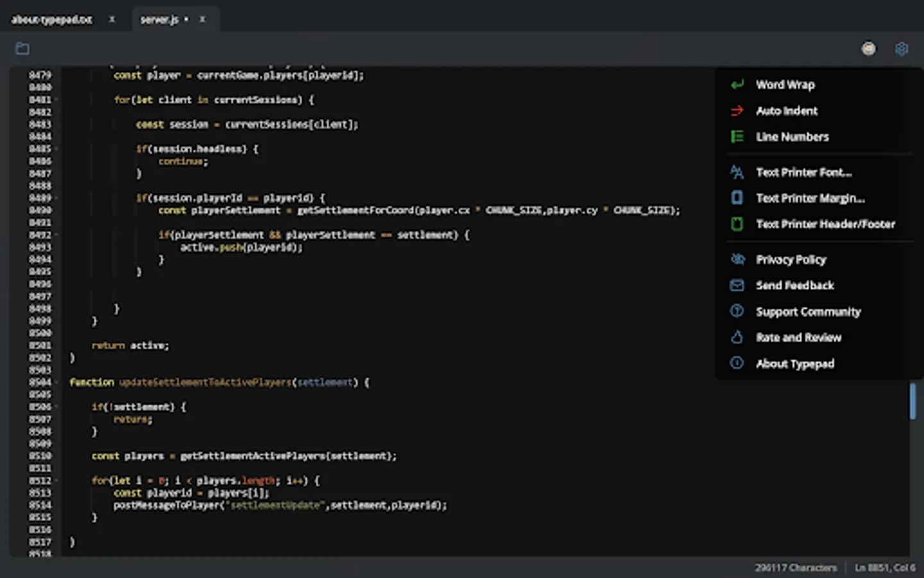Click the Text Printer Font icon
This screenshot has height=578, width=924.
click(736, 172)
